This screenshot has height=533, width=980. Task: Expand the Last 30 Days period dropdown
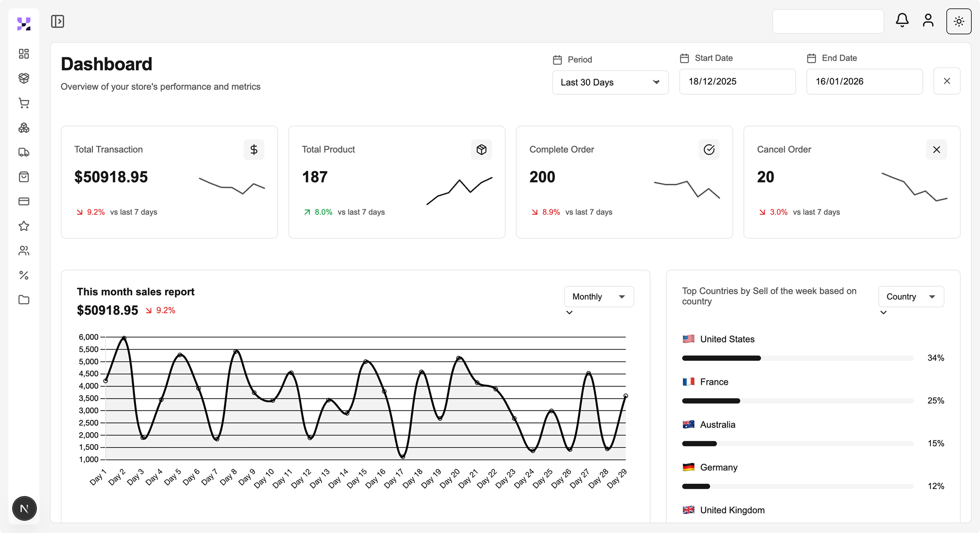pos(610,82)
